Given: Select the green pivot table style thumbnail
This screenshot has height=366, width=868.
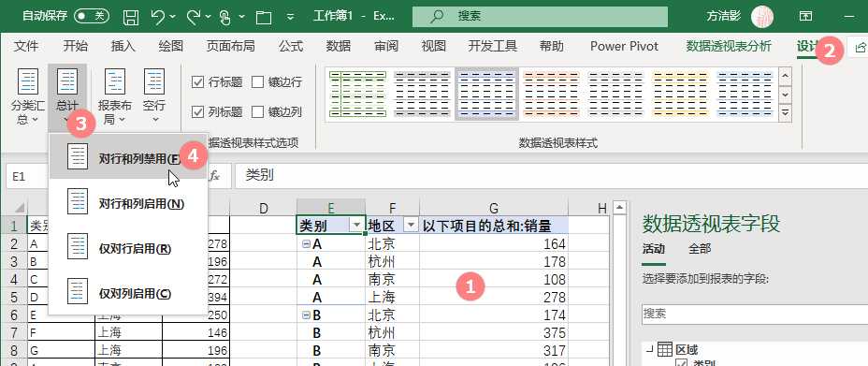Looking at the screenshot, I should tap(357, 95).
